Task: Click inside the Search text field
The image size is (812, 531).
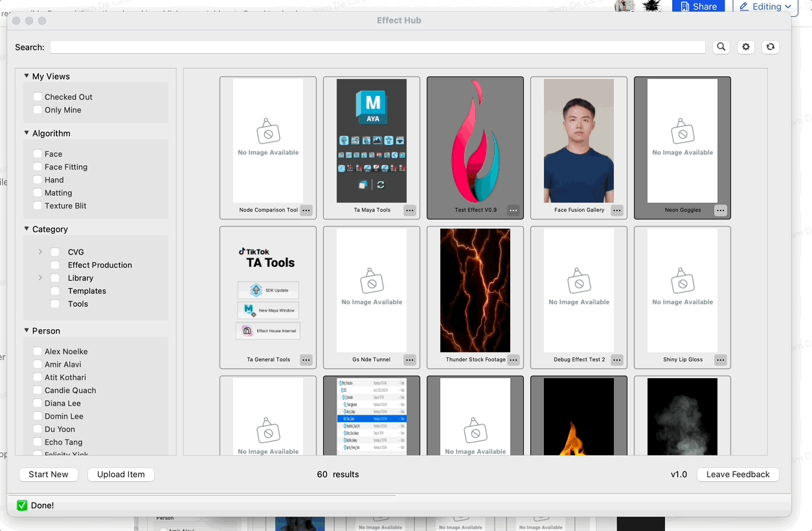Action: [x=378, y=47]
